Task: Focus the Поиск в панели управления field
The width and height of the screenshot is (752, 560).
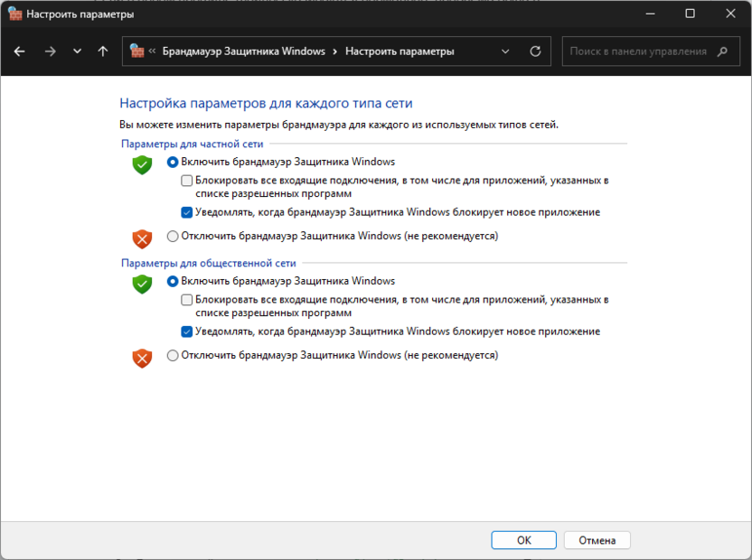Action: pyautogui.click(x=651, y=51)
